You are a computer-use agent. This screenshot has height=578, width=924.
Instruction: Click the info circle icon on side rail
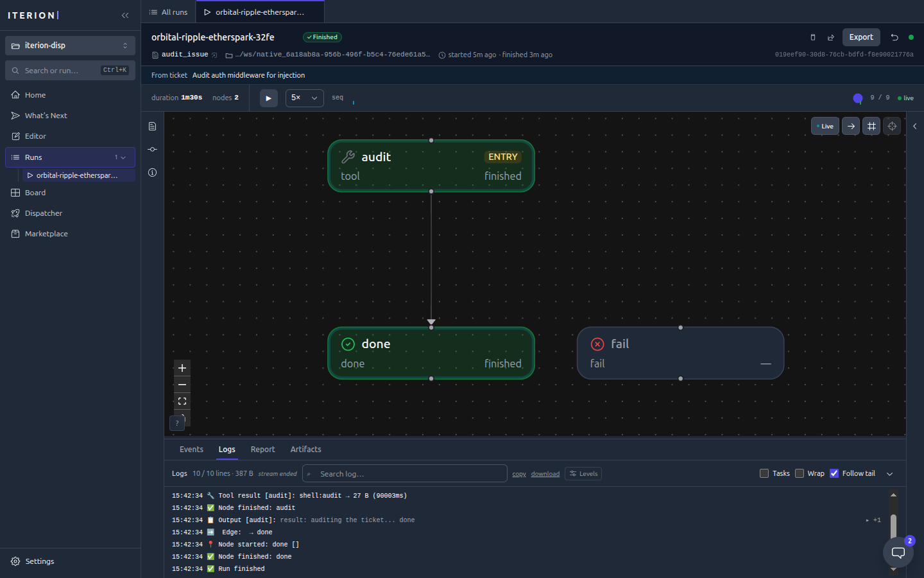(x=152, y=172)
